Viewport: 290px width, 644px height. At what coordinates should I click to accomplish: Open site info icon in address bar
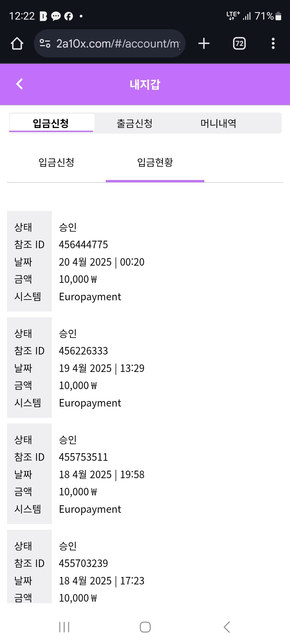pyautogui.click(x=45, y=43)
